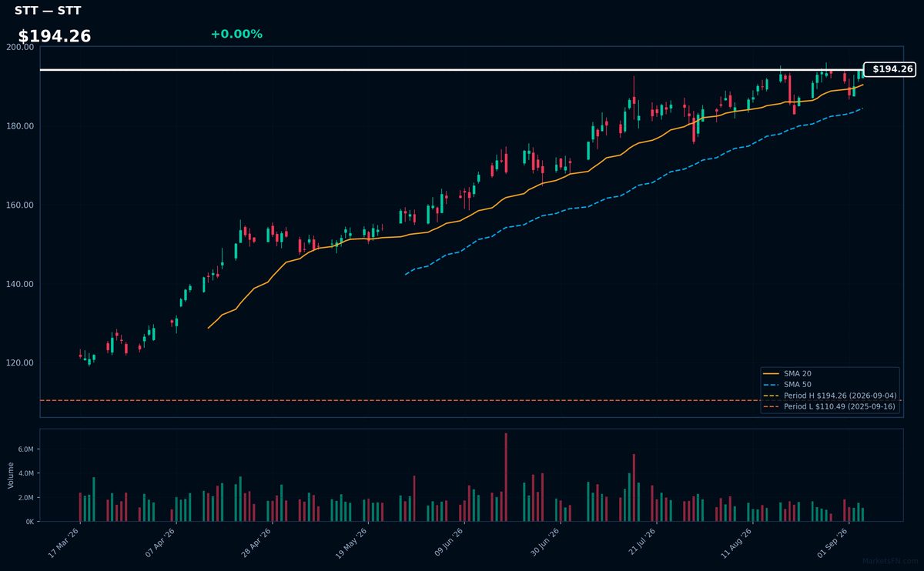Select Period L $110.49 legend entry
The height and width of the screenshot is (571, 924).
[x=829, y=406]
